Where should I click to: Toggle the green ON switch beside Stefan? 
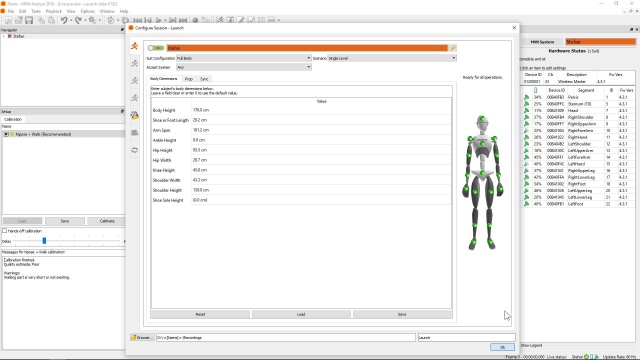tap(156, 48)
